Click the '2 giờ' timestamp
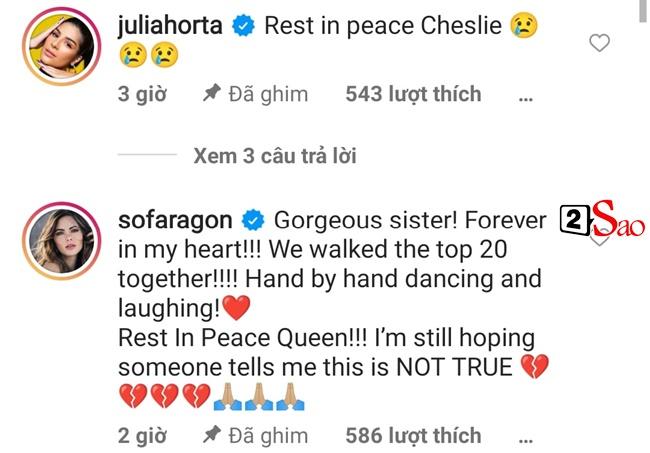 pyautogui.click(x=142, y=436)
